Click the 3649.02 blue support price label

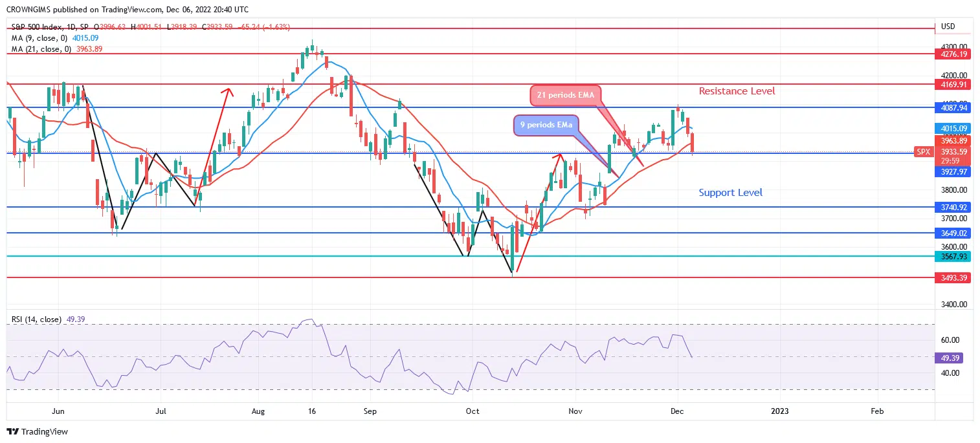click(955, 233)
